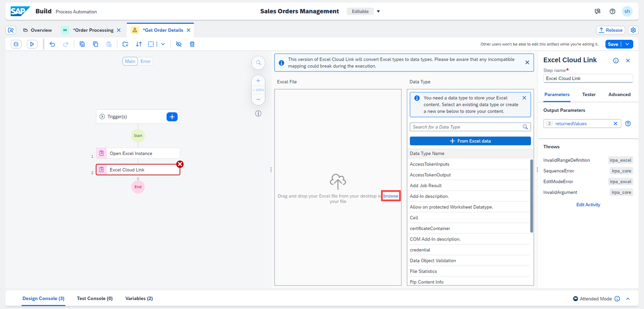Click the Release button

pyautogui.click(x=610, y=30)
